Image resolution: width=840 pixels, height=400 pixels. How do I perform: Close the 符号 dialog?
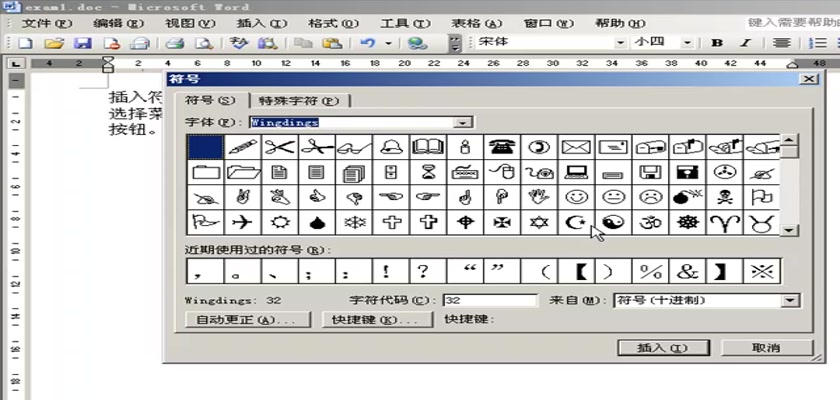pyautogui.click(x=808, y=79)
